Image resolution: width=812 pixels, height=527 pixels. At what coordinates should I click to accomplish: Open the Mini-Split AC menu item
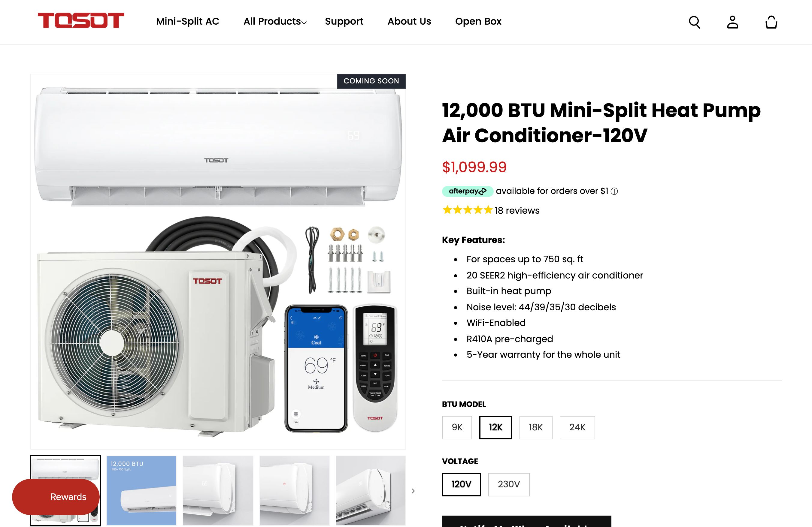pyautogui.click(x=188, y=22)
